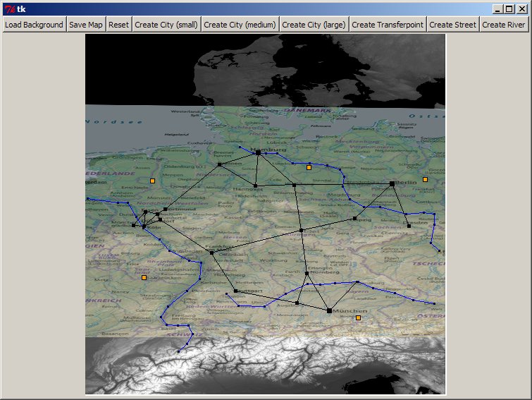
Task: Click the Load Background button
Action: 34,24
